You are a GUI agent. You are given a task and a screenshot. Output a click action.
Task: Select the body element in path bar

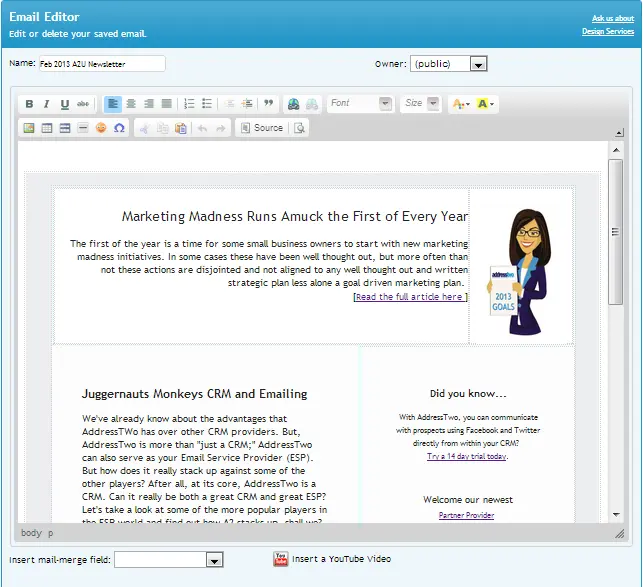[x=31, y=534]
